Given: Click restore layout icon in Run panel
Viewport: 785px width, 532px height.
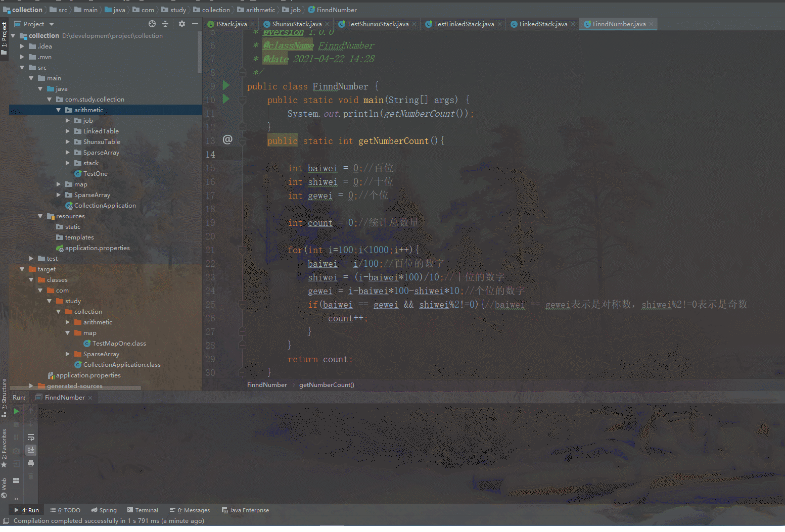Looking at the screenshot, I should (16, 480).
